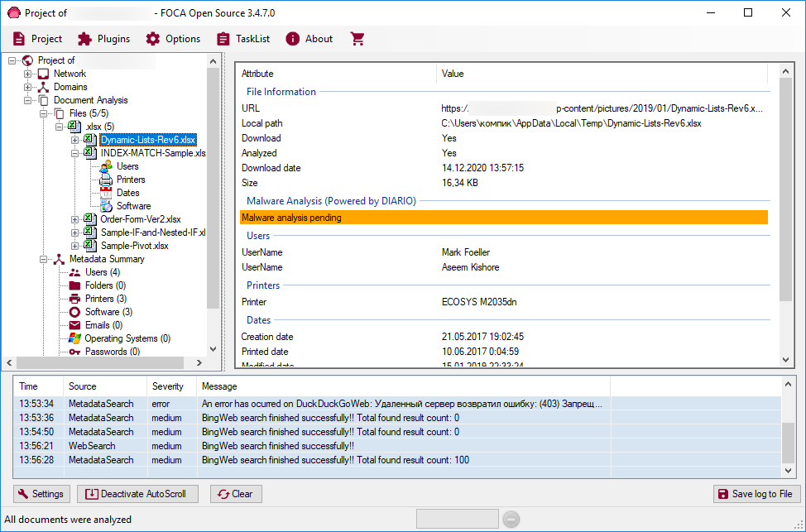Viewport: 806px width, 532px height.
Task: Click the Emails (0) envelope icon
Action: click(75, 325)
